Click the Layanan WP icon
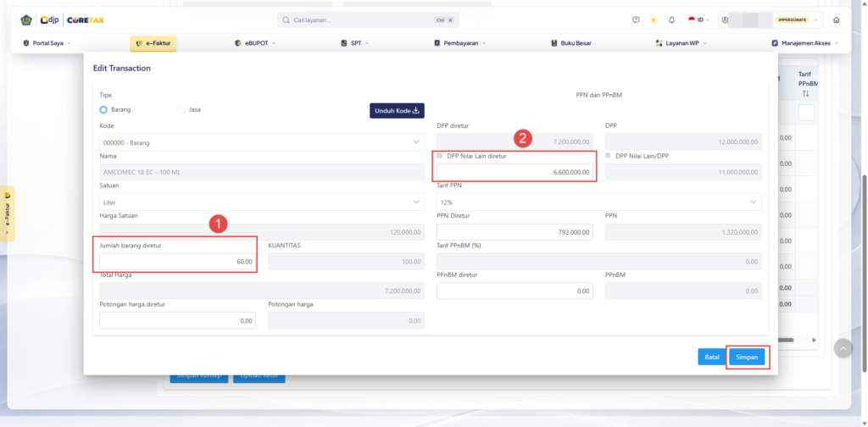 659,42
